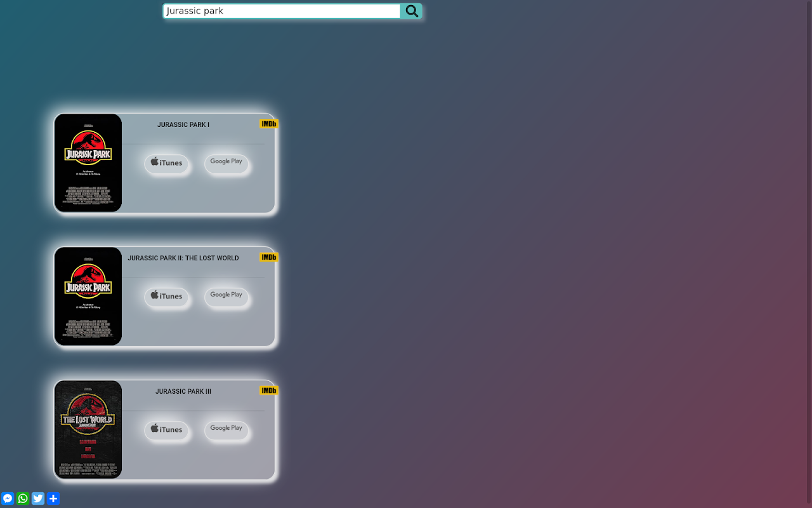Click iTunes button for Jurassic Park III
812x508 pixels.
[166, 429]
